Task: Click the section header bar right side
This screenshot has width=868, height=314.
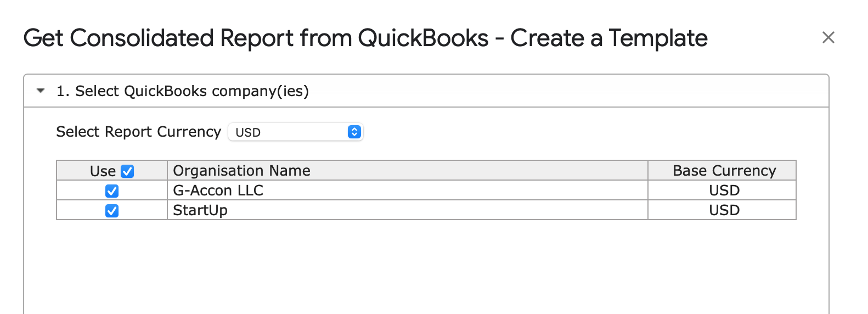Action: tap(658, 91)
